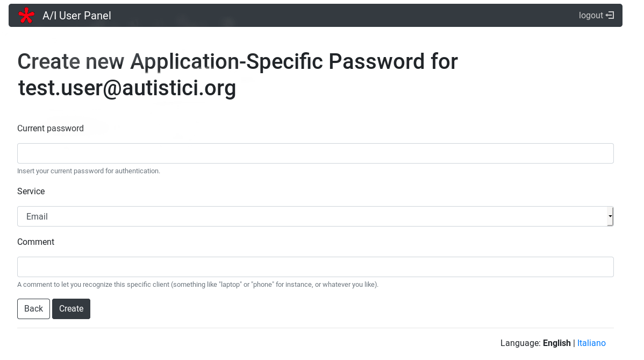The width and height of the screenshot is (644, 360).
Task: Click the comment help description text
Action: 198,285
